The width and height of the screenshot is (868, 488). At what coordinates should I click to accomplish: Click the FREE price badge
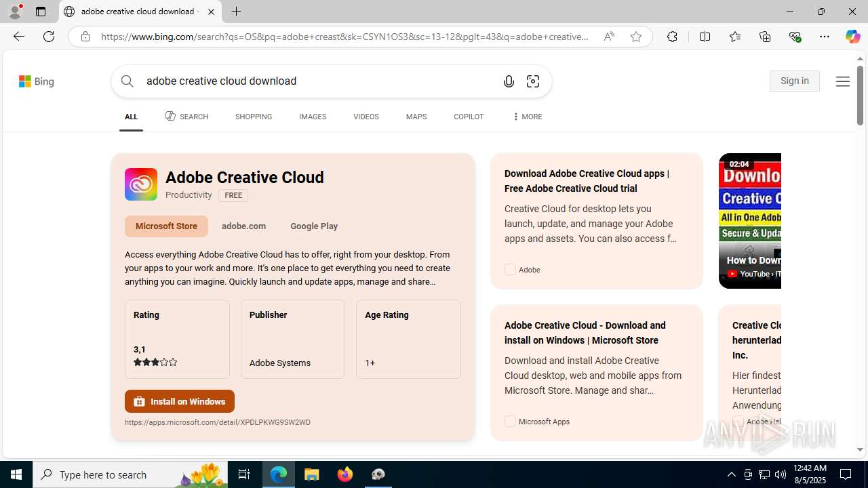pyautogui.click(x=233, y=195)
